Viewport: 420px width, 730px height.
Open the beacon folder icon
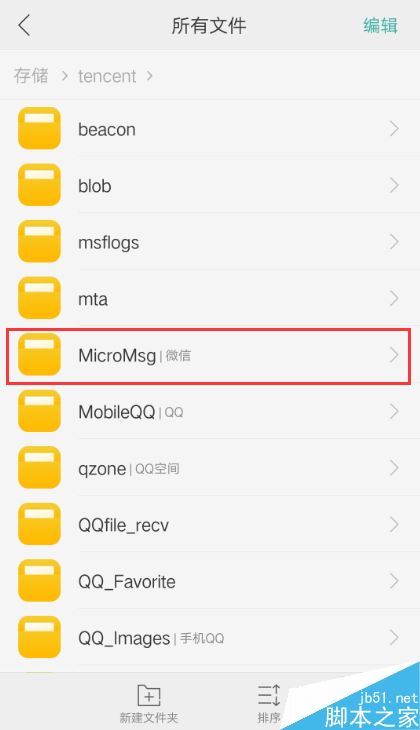pyautogui.click(x=39, y=128)
